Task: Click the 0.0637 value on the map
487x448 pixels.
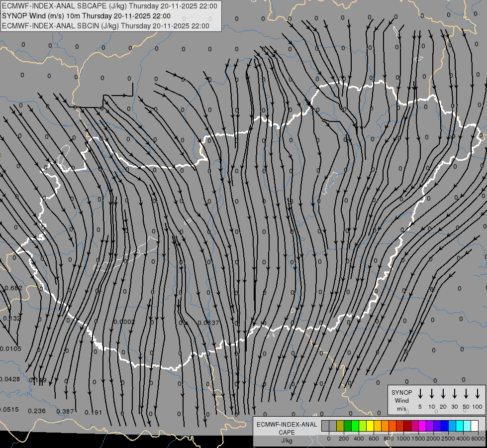Action: [x=208, y=323]
